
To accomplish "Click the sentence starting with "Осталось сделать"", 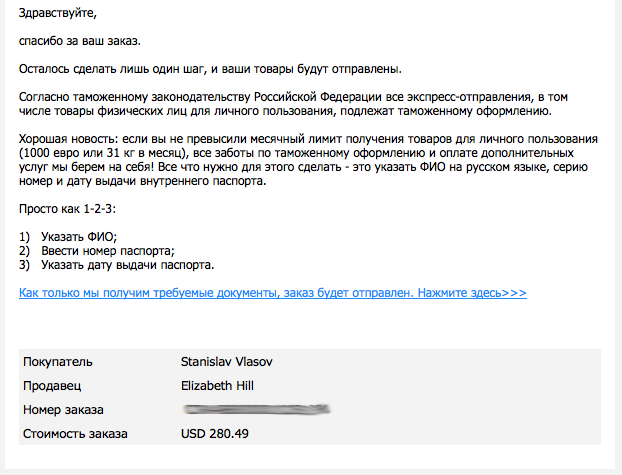I will coord(210,68).
